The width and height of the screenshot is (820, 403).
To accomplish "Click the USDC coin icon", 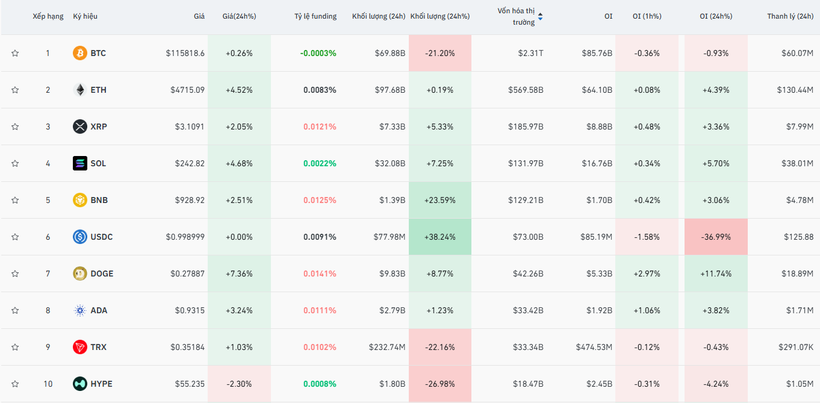I will (x=80, y=237).
